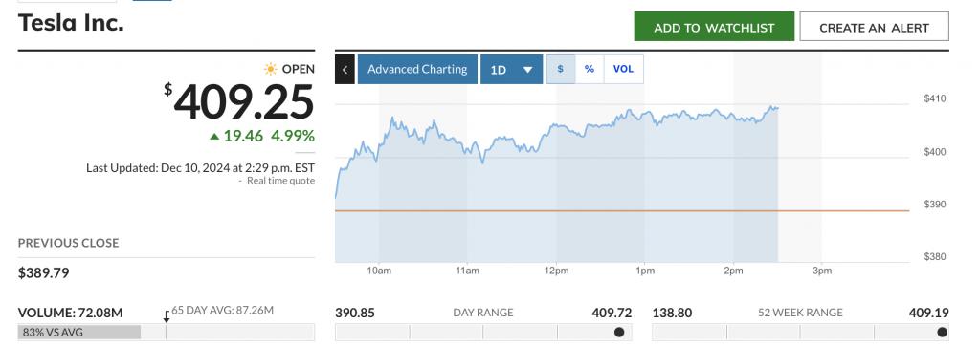Image resolution: width=980 pixels, height=347 pixels.
Task: Switch chart to percent change view
Action: click(590, 69)
